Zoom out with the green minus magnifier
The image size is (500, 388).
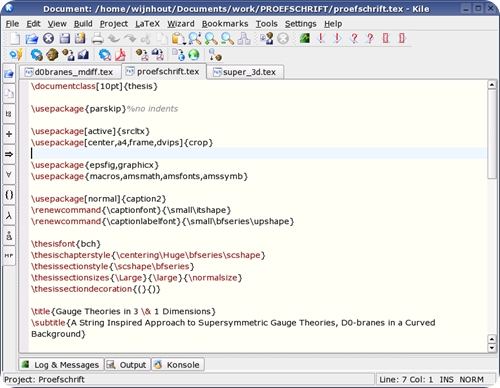227,39
